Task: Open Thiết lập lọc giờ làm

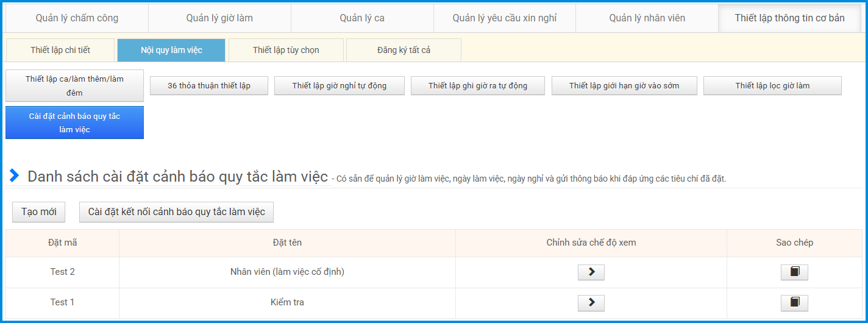Action: [x=772, y=86]
